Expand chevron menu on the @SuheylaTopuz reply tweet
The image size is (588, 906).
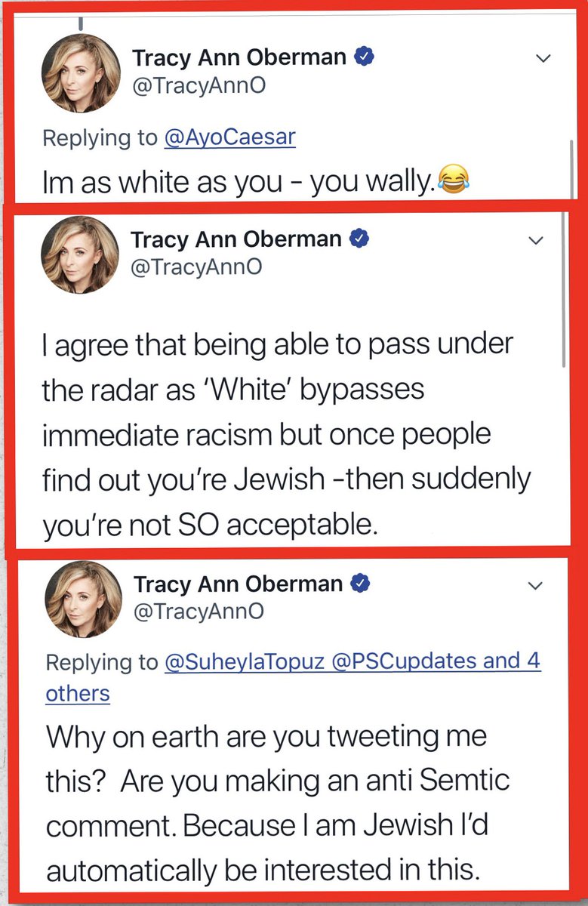coord(535,586)
